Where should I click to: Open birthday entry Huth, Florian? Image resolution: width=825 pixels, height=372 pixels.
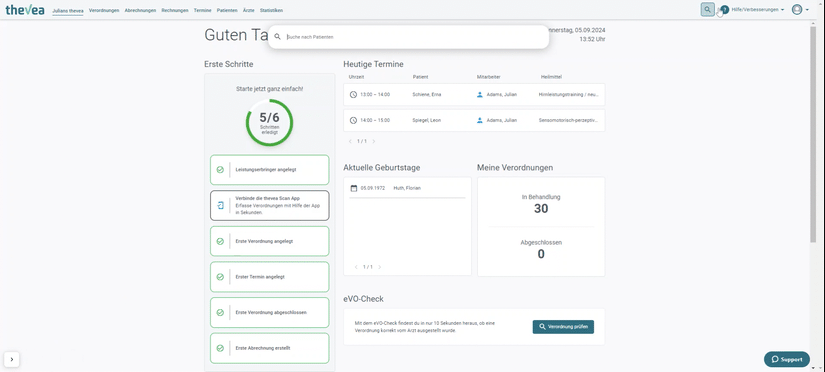click(x=407, y=188)
